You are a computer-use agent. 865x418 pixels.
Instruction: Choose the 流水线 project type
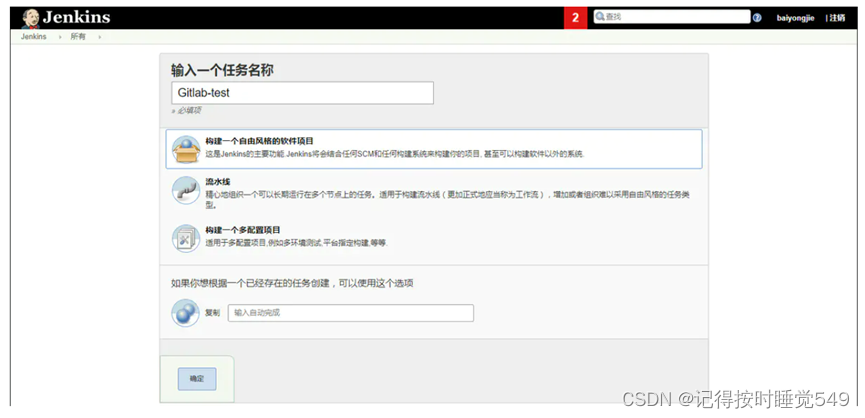218,181
